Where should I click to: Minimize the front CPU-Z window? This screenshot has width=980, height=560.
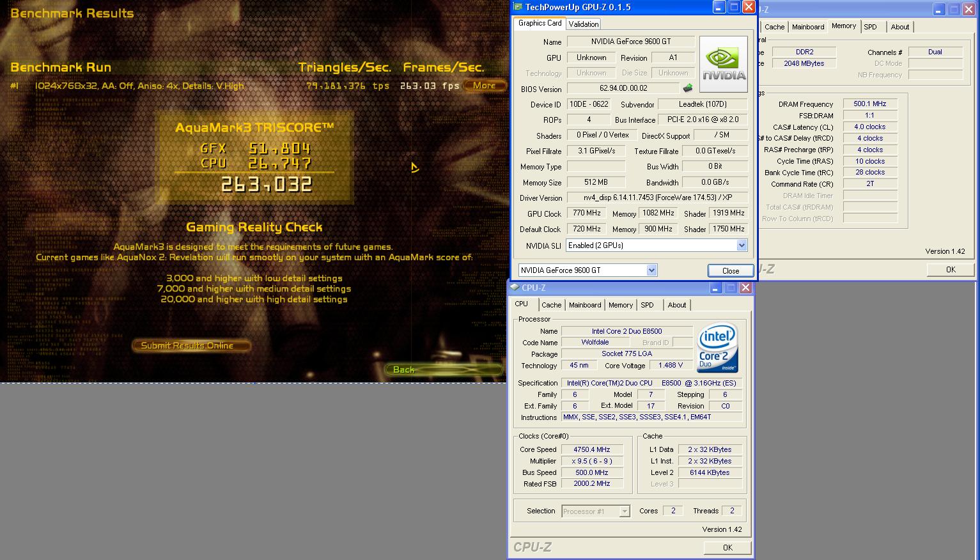coord(717,288)
